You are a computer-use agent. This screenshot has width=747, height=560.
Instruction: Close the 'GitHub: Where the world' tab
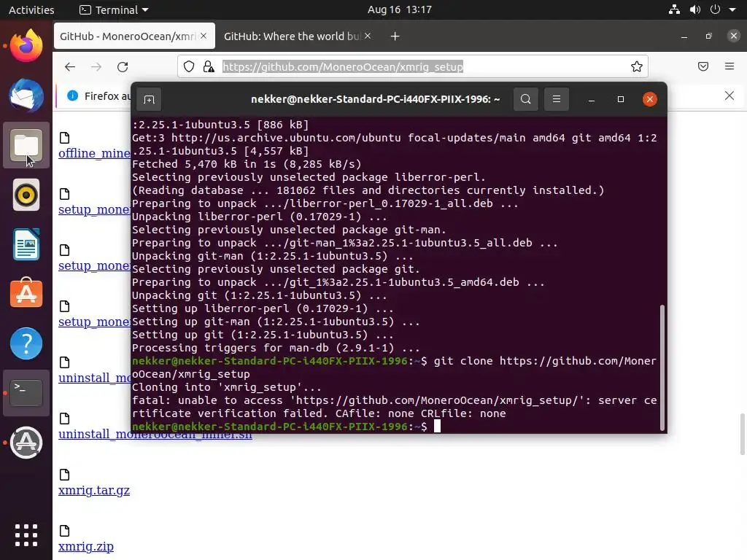tap(368, 36)
